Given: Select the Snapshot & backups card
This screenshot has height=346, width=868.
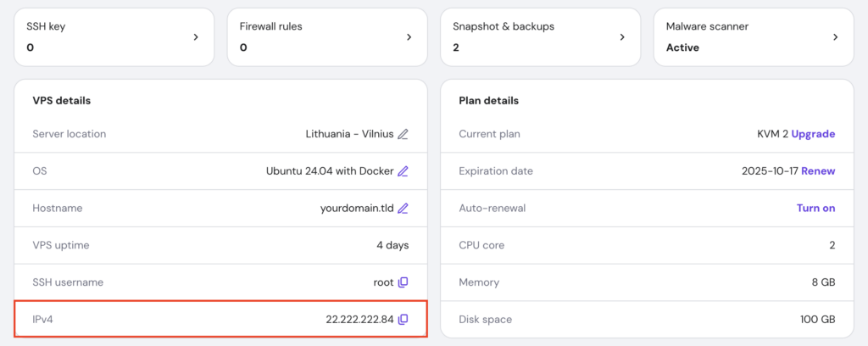Looking at the screenshot, I should tap(526, 37).
